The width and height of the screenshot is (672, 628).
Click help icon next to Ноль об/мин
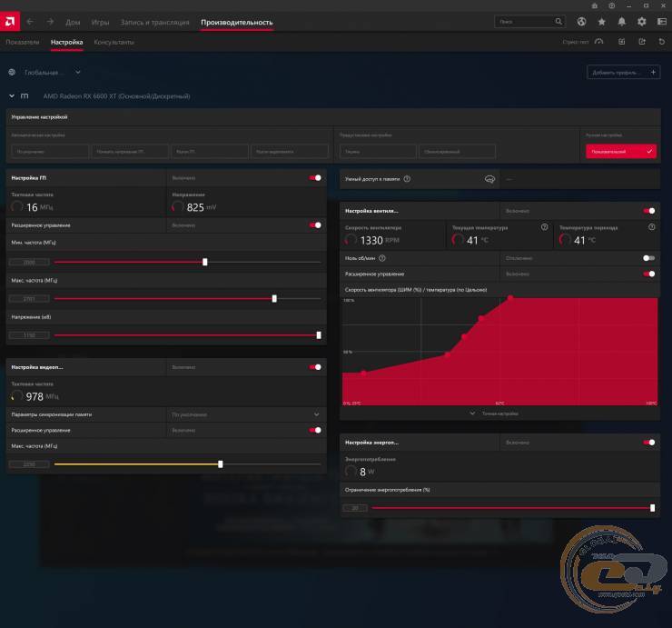pos(382,258)
